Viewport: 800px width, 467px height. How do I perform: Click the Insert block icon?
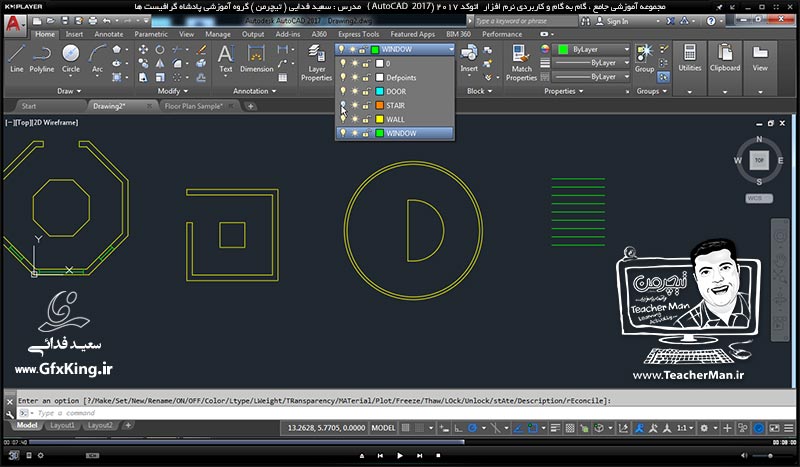coord(469,59)
